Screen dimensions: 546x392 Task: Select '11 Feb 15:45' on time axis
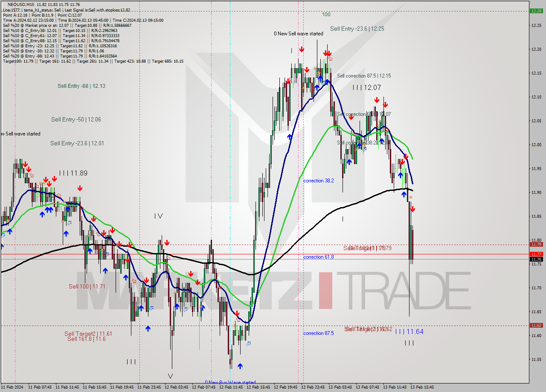point(94,387)
